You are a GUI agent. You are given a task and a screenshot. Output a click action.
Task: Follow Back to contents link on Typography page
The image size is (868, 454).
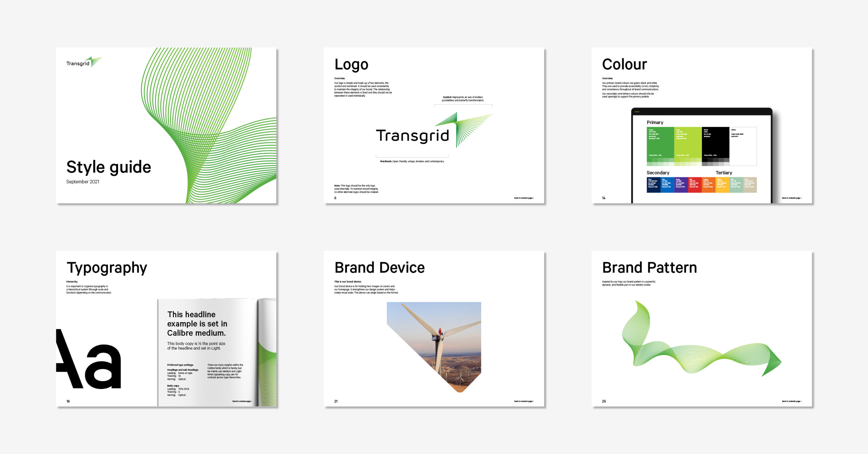tap(242, 401)
